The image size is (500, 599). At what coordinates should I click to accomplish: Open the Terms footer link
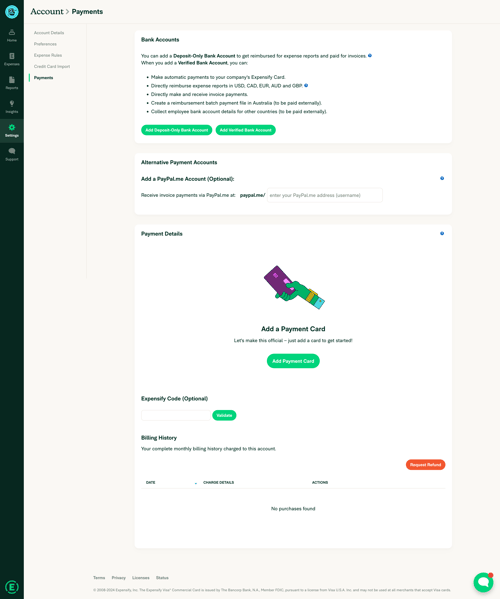click(99, 578)
